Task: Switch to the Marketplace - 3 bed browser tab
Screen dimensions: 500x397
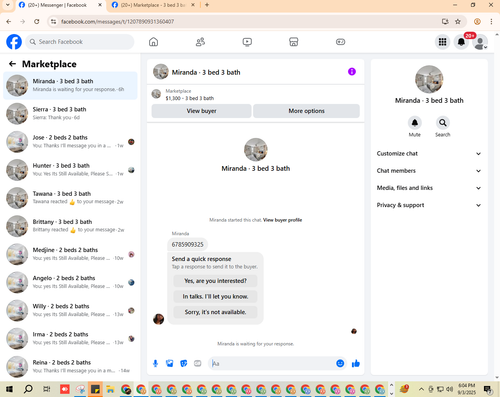Action: click(153, 5)
